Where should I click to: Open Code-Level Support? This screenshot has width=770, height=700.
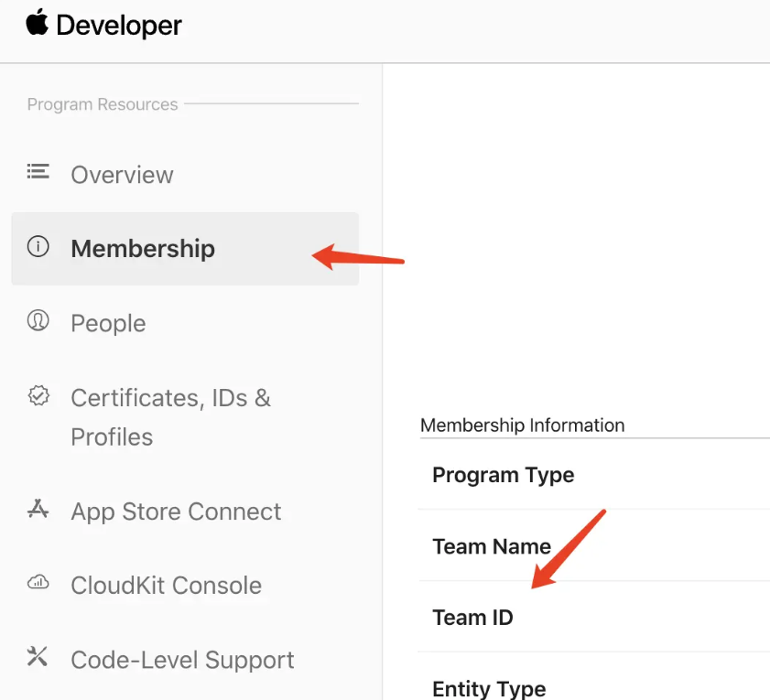point(182,661)
